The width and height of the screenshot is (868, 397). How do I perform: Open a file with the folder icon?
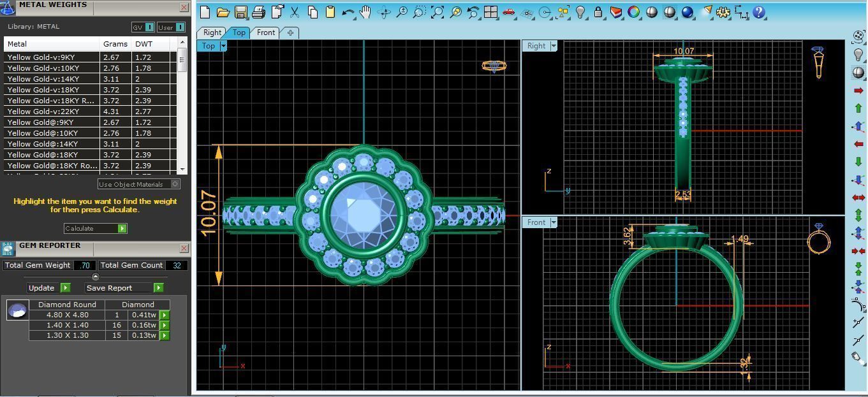(x=223, y=12)
